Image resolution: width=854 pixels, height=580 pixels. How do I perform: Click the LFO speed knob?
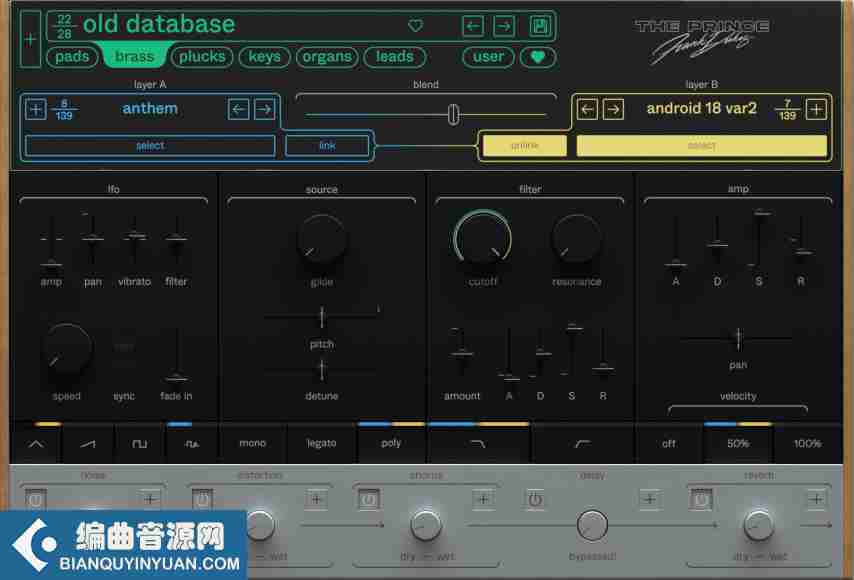coord(66,349)
